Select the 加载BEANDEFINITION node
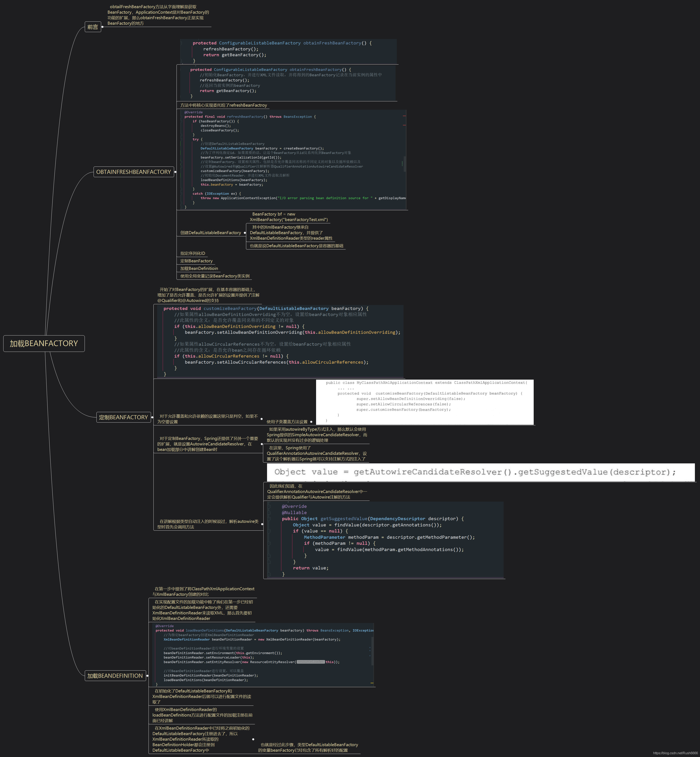700x757 pixels. 115,676
